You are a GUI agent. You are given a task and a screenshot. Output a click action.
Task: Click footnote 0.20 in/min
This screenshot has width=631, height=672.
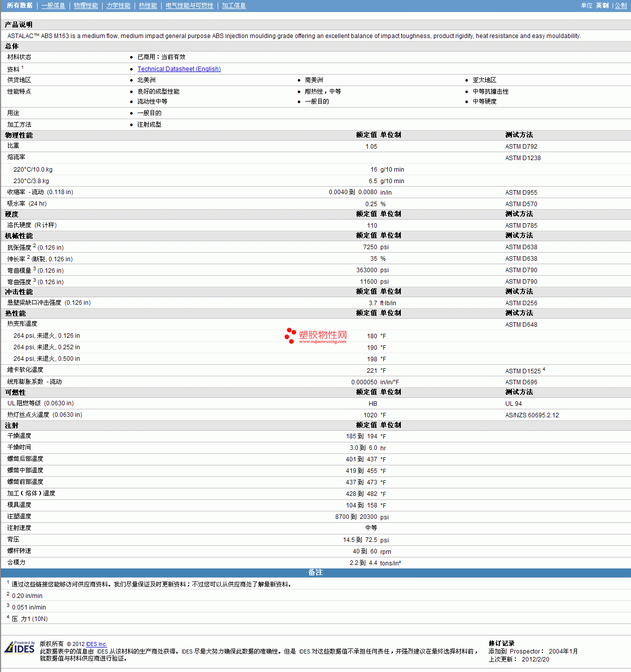(27, 596)
